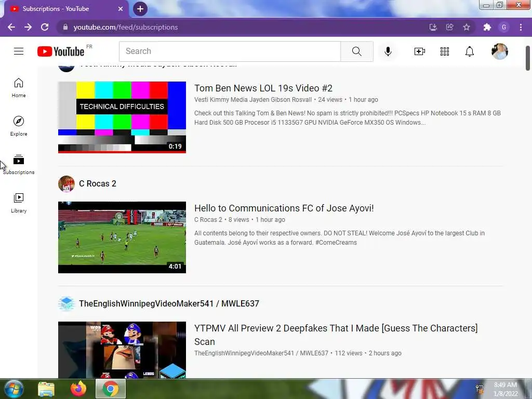Click the page vertical scrollbar thumb
This screenshot has width=532, height=399.
pos(528,58)
